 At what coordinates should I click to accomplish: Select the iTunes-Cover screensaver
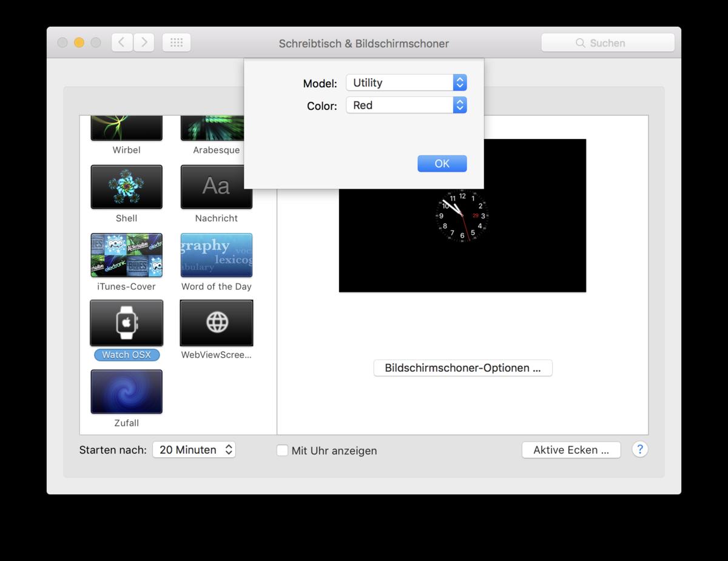126,255
